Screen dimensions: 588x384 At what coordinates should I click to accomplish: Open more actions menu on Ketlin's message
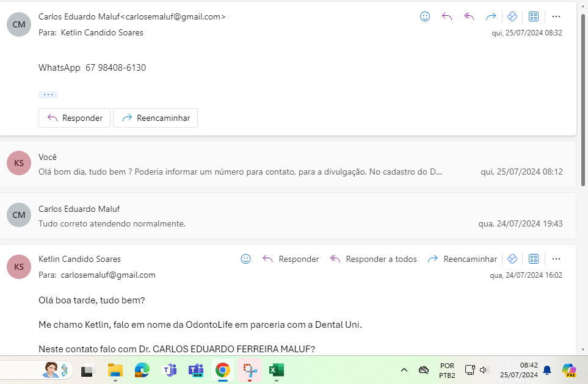click(x=556, y=259)
